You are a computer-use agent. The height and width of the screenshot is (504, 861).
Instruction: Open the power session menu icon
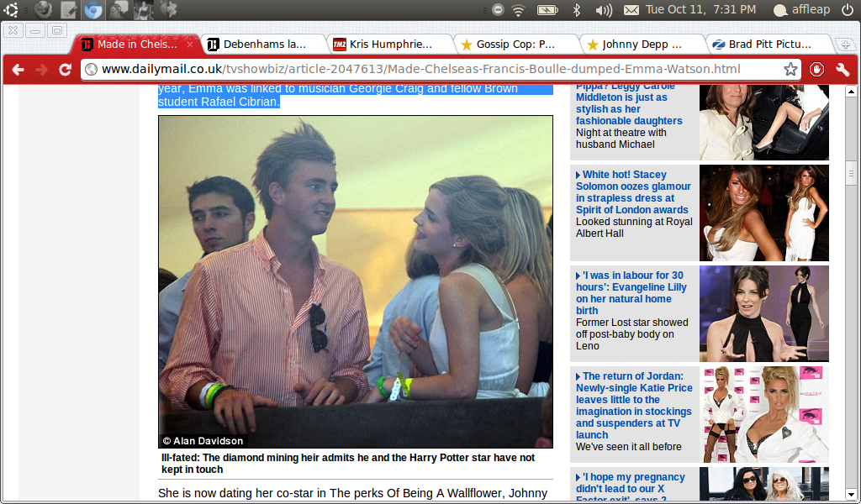(848, 9)
